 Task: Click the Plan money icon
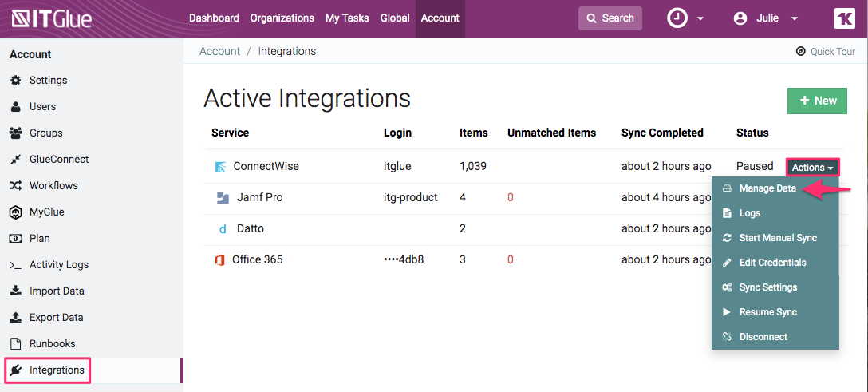(15, 239)
